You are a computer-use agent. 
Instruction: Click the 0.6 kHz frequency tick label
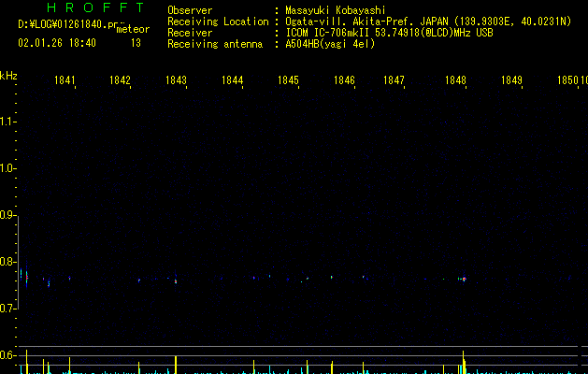tap(7, 355)
